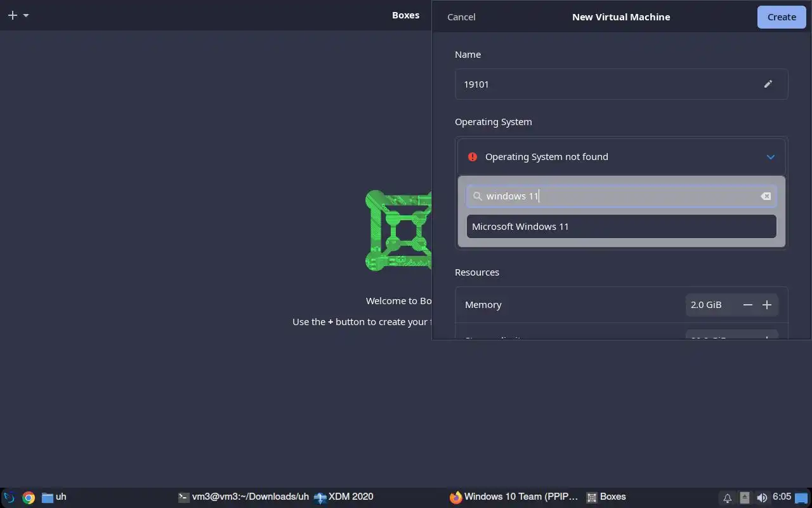Image resolution: width=812 pixels, height=508 pixels.
Task: Switch to Firefox Windows 10 Team window
Action: [x=514, y=497]
